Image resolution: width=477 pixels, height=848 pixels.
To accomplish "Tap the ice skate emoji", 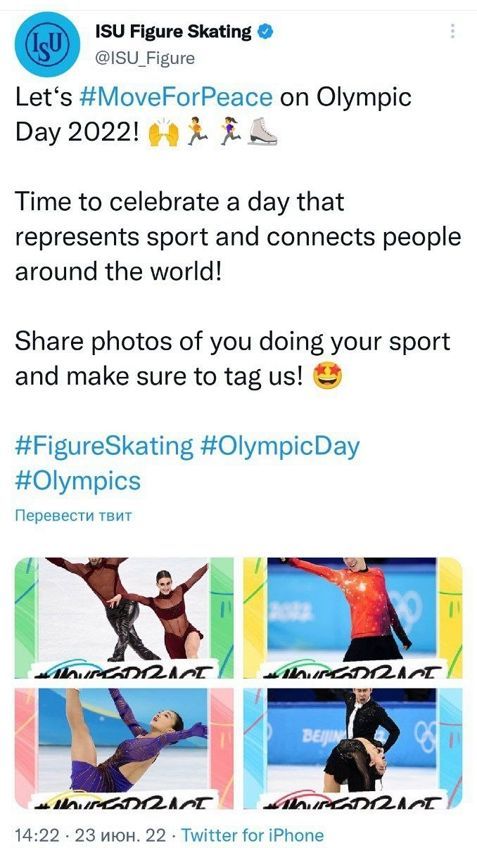I will [263, 131].
